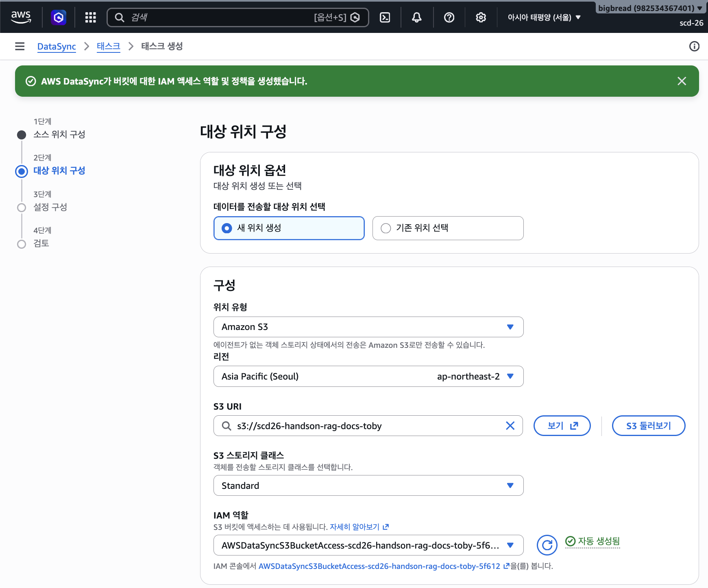This screenshot has width=708, height=588.
Task: Select the 새 위치 생성 radio option
Action: 289,228
